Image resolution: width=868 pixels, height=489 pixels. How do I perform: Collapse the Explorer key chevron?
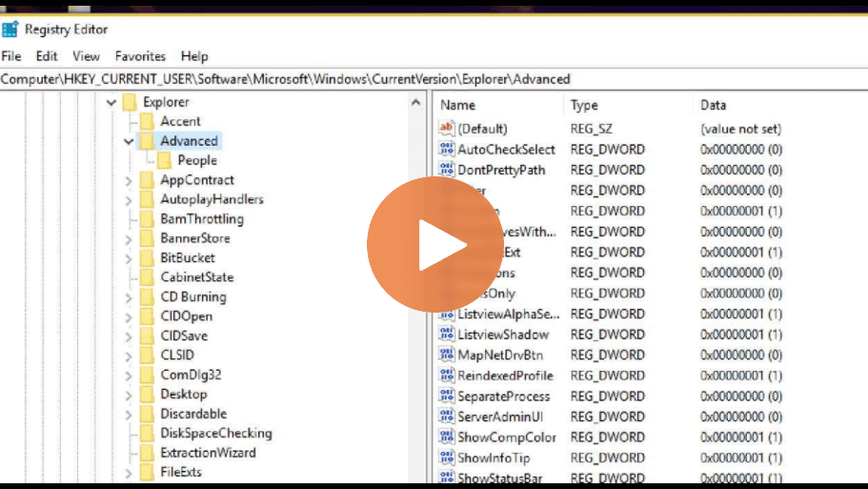(111, 102)
